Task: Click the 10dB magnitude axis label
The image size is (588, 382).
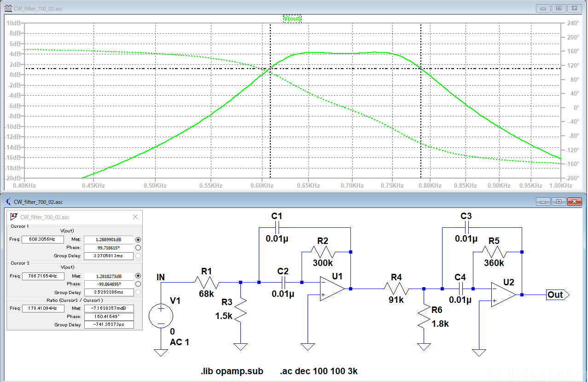Action: pos(13,23)
